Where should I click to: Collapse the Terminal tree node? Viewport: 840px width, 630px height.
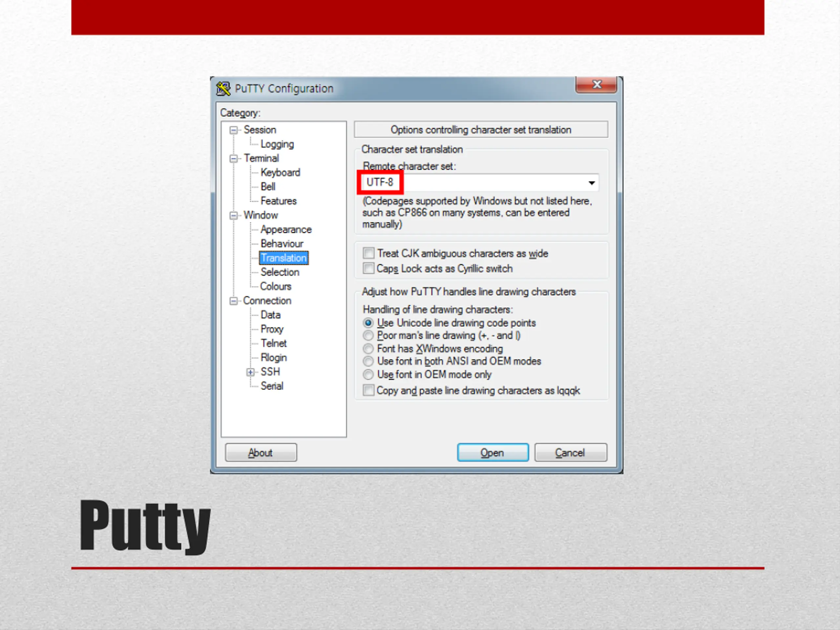click(x=234, y=159)
